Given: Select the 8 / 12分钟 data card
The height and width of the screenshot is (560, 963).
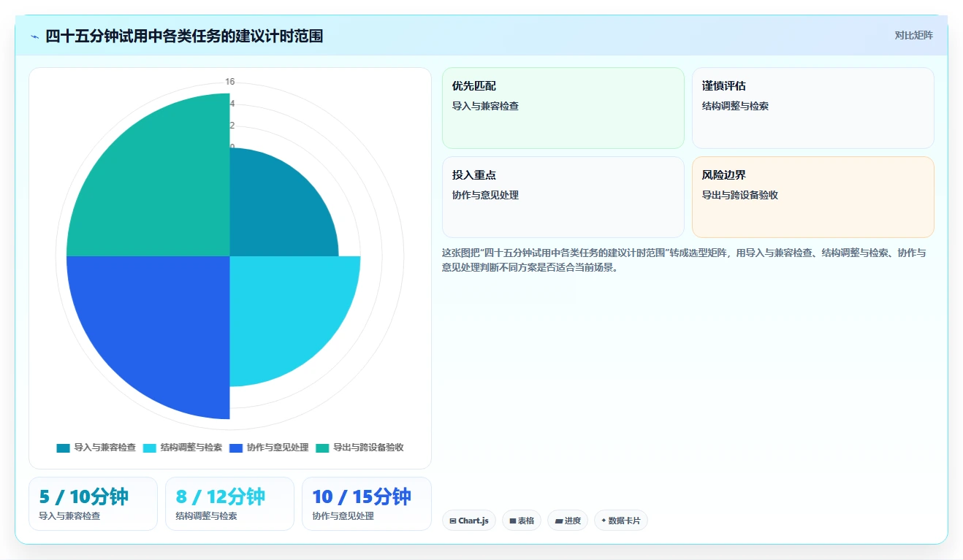Looking at the screenshot, I should coord(229,504).
